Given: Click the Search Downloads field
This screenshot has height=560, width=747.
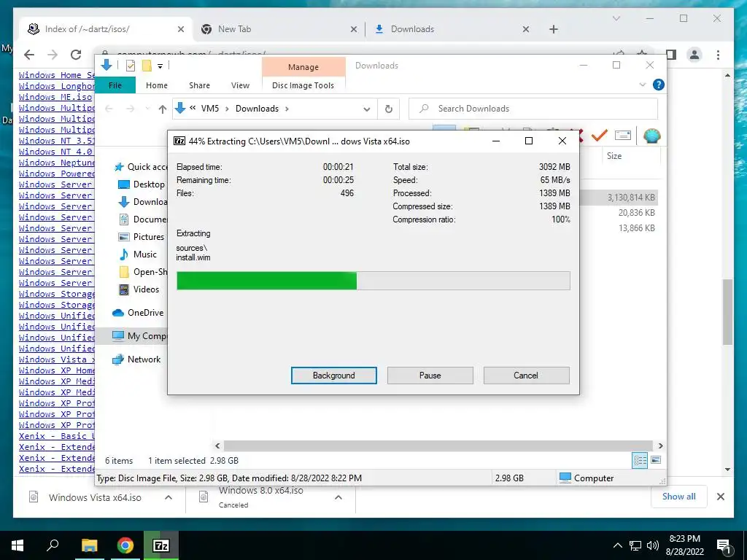Looking at the screenshot, I should coord(533,109).
